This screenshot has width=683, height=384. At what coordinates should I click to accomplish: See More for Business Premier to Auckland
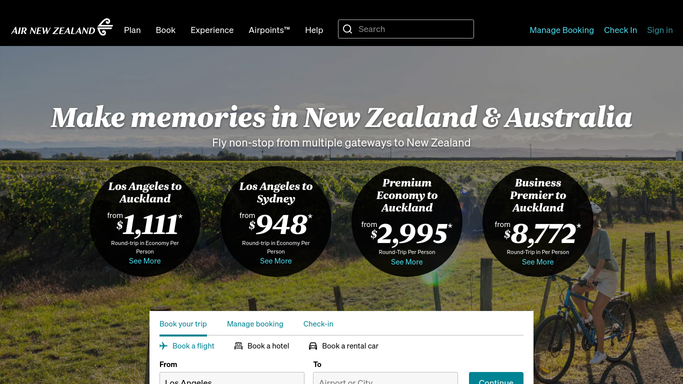click(x=538, y=262)
